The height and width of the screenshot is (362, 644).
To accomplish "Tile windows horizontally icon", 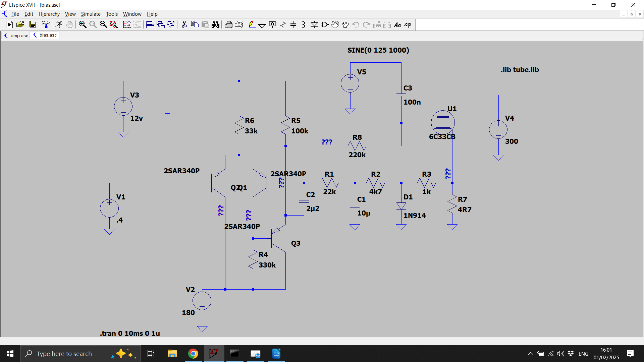I will pos(150,24).
